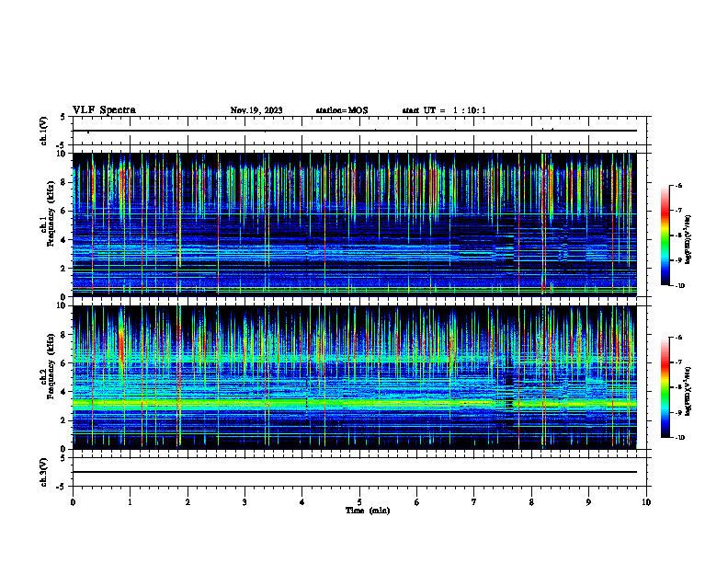Screen dimensions: 728x563
Task: Click the ch.1 spectrogram panel
Action: click(x=355, y=224)
